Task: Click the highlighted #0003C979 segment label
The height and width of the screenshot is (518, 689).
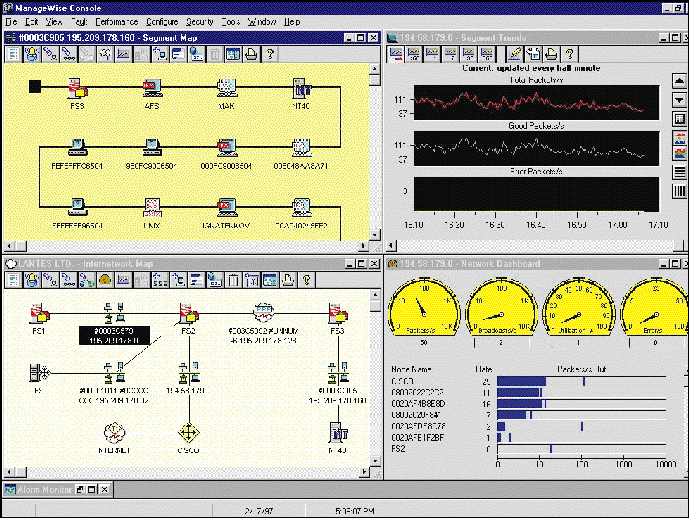Action: pyautogui.click(x=114, y=335)
